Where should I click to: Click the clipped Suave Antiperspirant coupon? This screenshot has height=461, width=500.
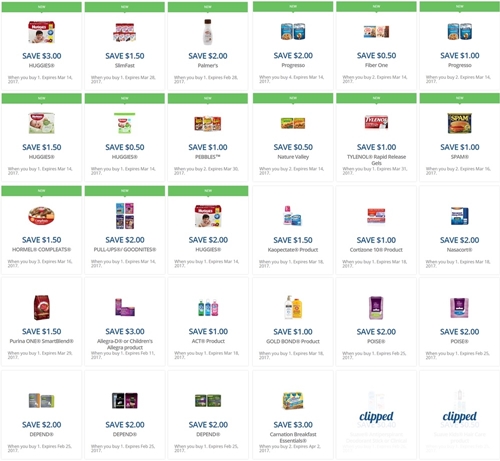[x=376, y=415]
